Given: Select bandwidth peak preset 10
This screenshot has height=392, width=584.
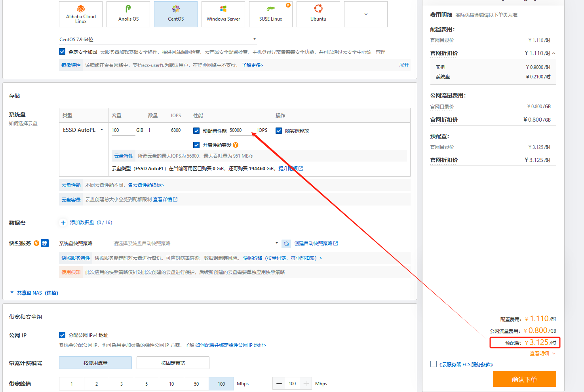Looking at the screenshot, I should coord(171,384).
